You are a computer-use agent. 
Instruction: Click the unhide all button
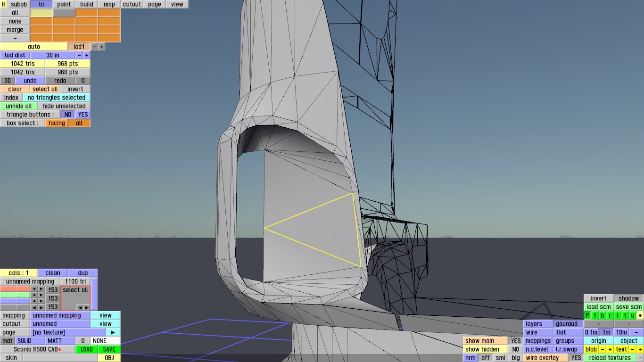(x=19, y=106)
